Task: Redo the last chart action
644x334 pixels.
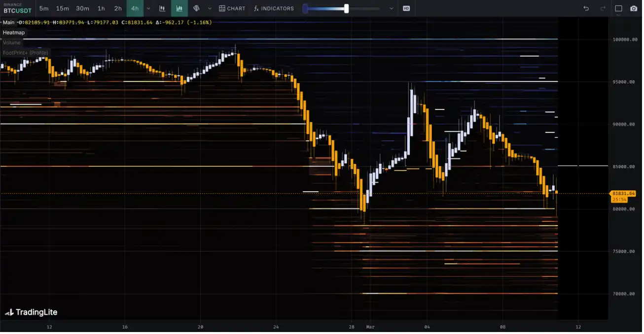Action: click(603, 8)
